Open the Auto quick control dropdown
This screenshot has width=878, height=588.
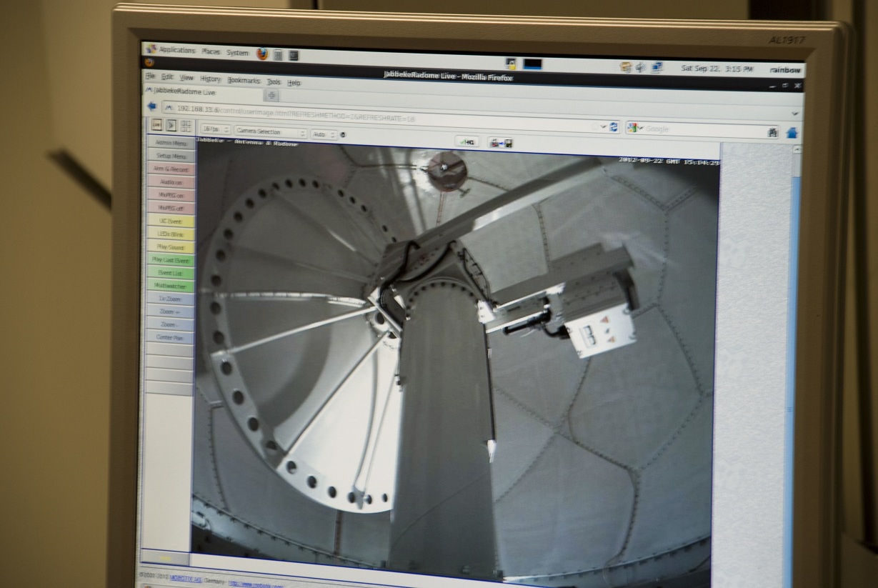[x=324, y=134]
